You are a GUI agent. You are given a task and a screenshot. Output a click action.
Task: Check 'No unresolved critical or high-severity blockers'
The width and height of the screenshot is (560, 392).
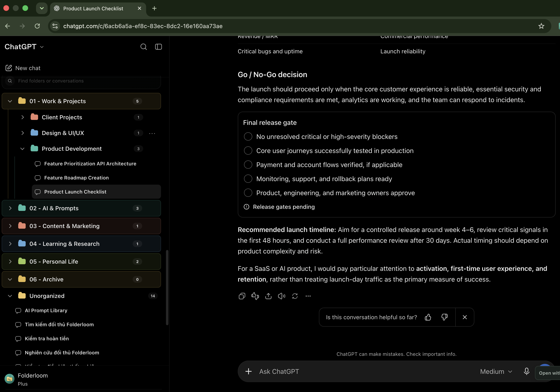point(248,137)
